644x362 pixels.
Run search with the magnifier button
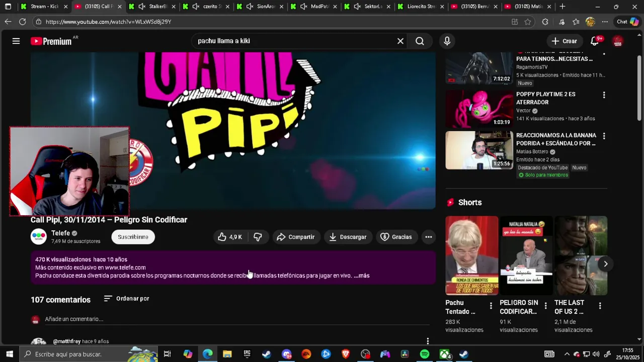(420, 41)
